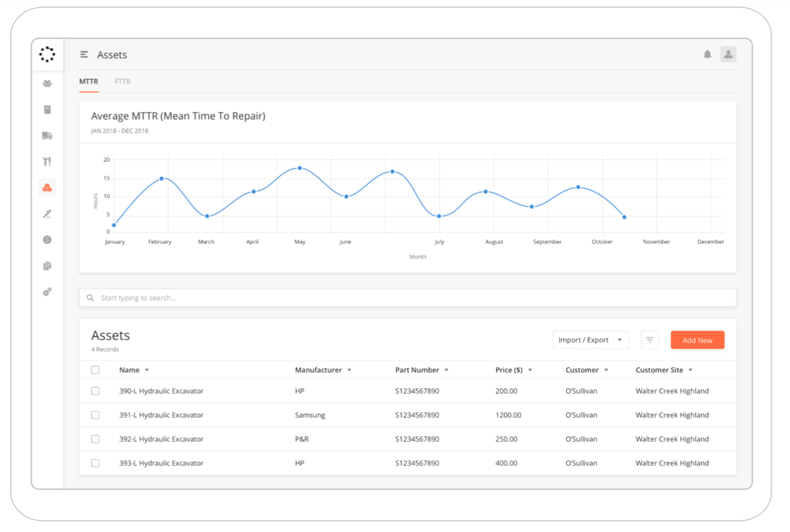Open the user profile avatar

(x=728, y=54)
